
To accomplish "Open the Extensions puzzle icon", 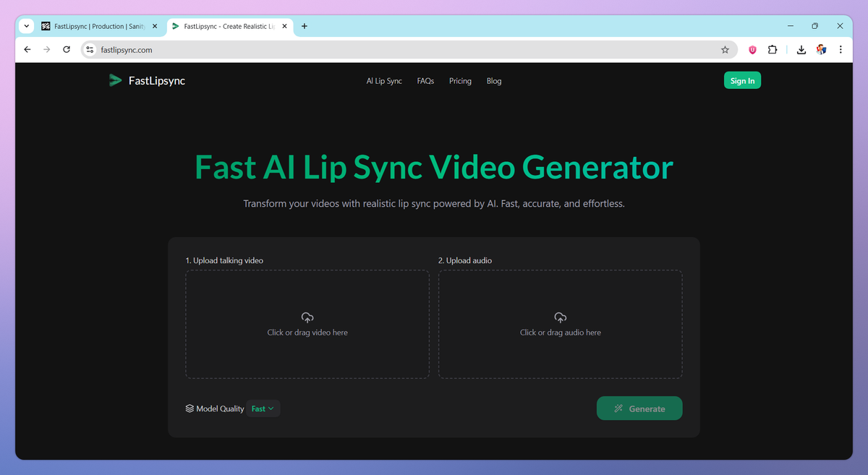I will click(773, 50).
